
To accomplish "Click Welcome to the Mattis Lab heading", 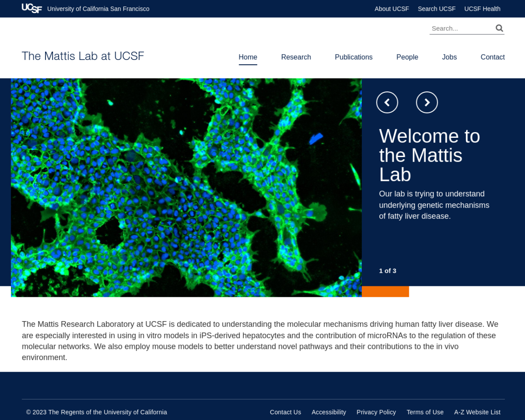I will (x=429, y=155).
